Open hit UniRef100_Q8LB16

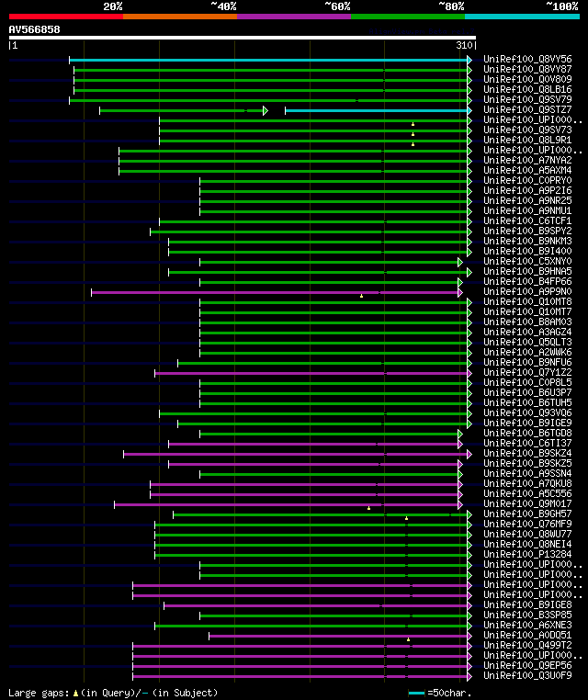point(527,89)
